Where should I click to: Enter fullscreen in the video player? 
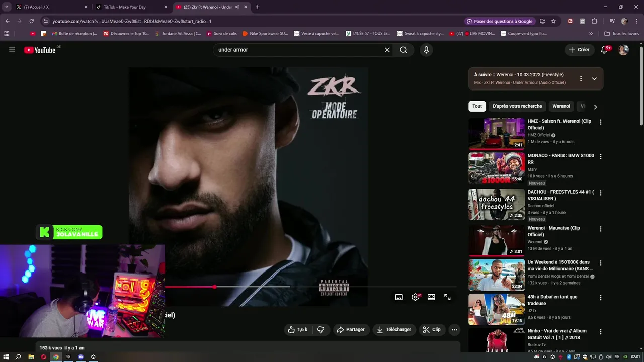(x=447, y=297)
